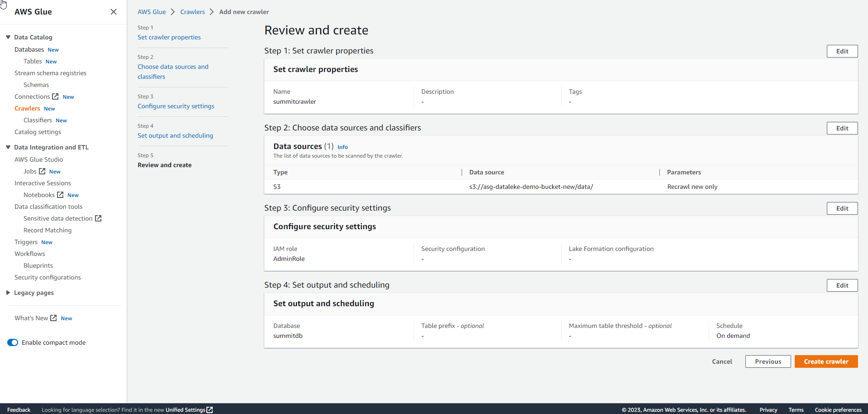Click the crawler name summitcrawler
This screenshot has height=414, width=868.
tap(295, 101)
